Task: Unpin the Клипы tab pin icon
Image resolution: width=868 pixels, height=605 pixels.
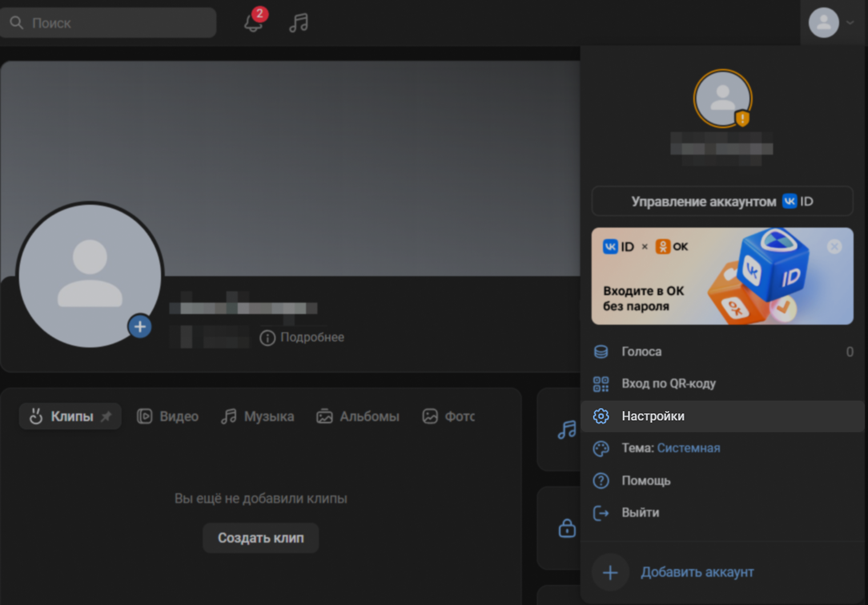Action: 106,417
